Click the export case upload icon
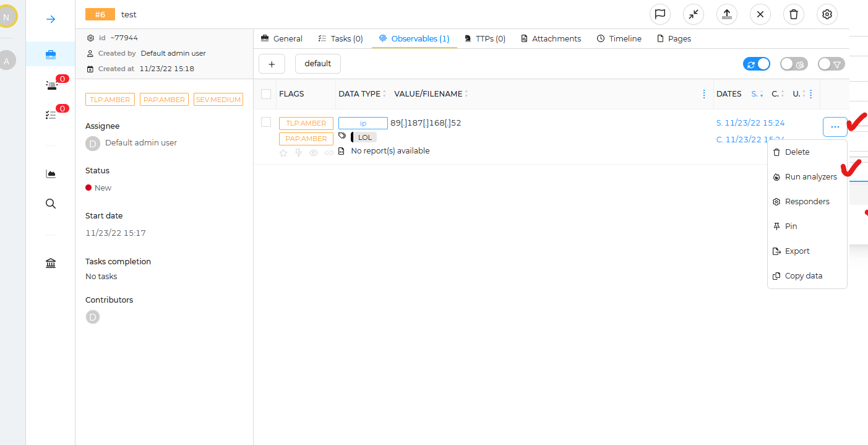Screen dimensions: 868x445 [x=727, y=14]
